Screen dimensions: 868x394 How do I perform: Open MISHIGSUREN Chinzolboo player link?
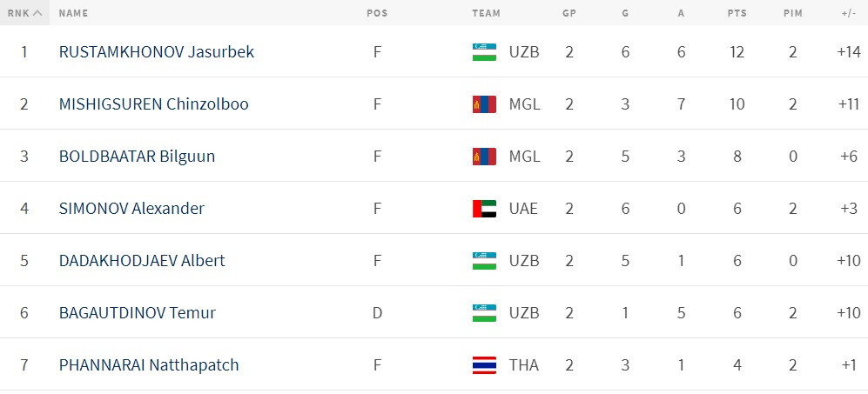(x=153, y=104)
